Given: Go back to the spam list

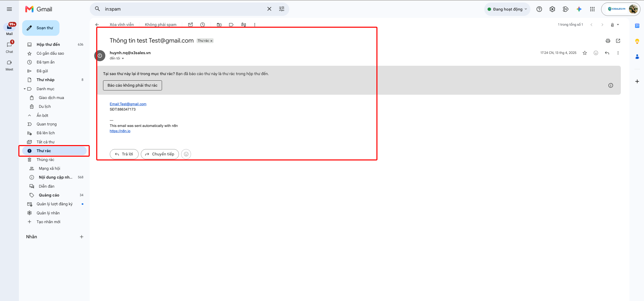Looking at the screenshot, I should coord(97,25).
